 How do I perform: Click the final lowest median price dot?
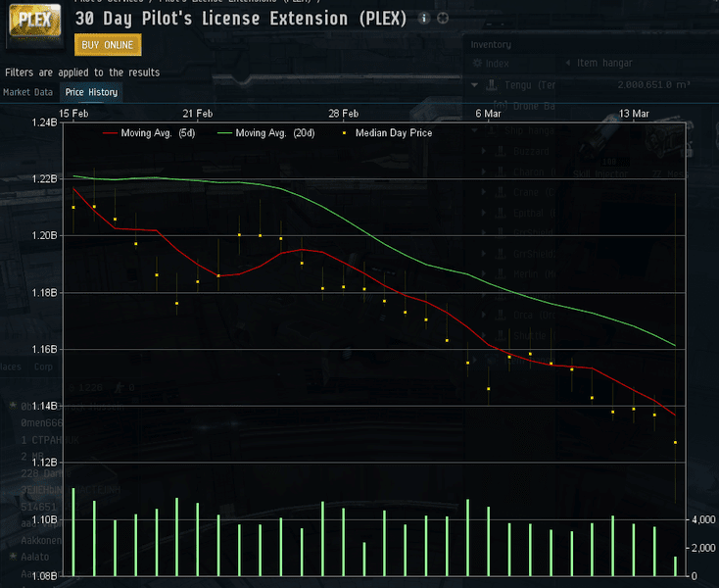click(676, 443)
